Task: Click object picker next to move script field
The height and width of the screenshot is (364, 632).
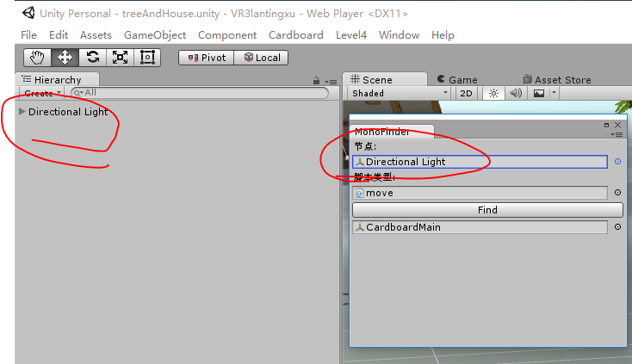Action: (x=617, y=193)
